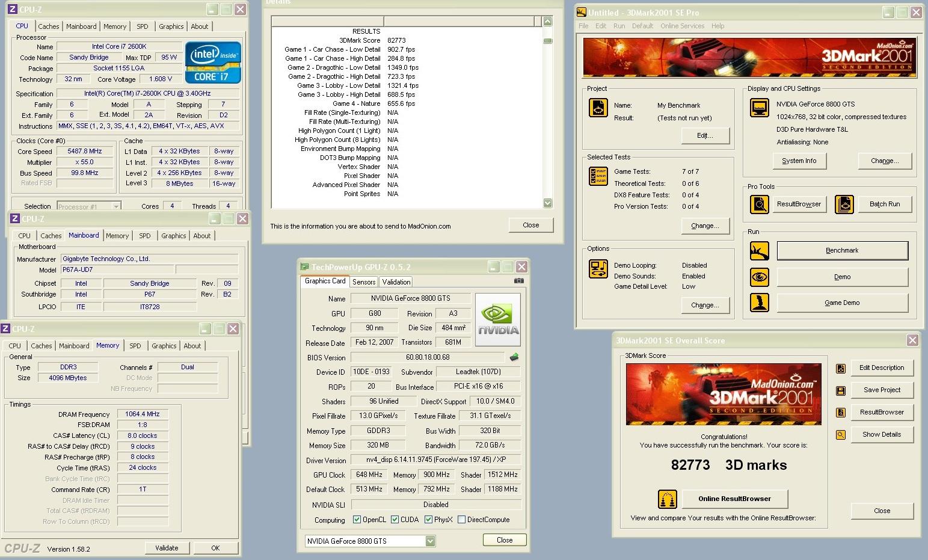The width and height of the screenshot is (928, 560).
Task: Click the DRAM Frequency value 1064.4 MHz
Action: [143, 414]
